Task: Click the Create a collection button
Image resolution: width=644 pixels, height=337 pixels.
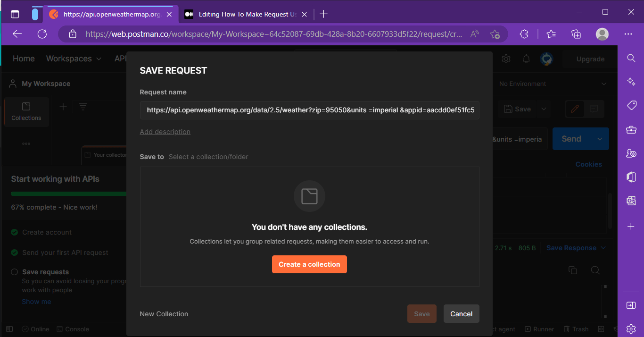Action: (309, 264)
